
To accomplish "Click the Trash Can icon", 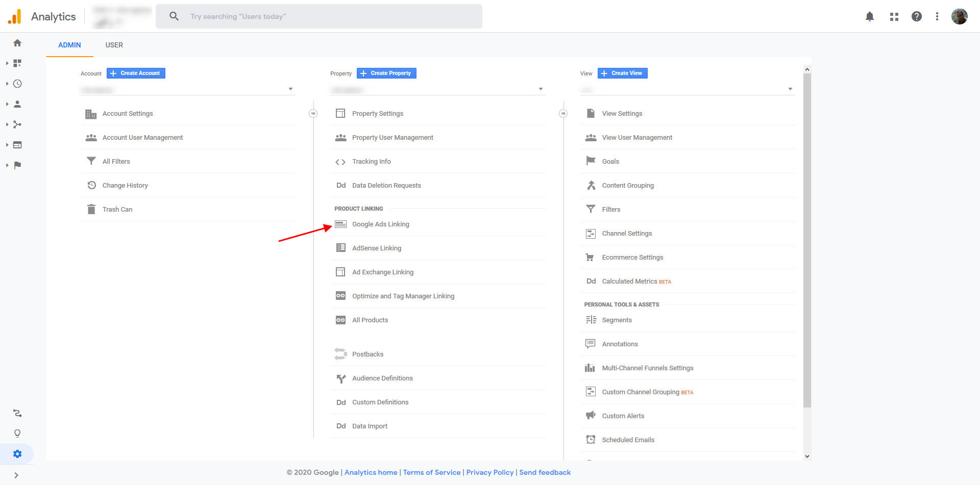I will pos(91,209).
